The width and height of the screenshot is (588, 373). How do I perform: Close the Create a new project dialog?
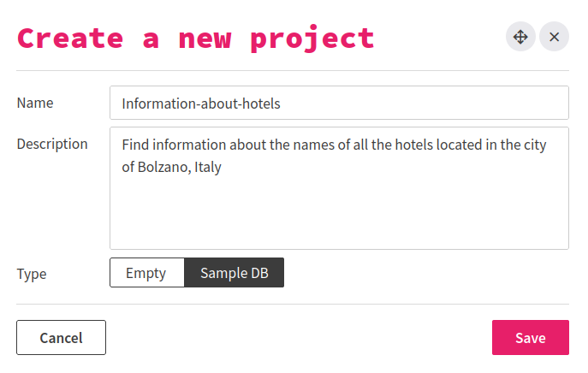pyautogui.click(x=554, y=37)
